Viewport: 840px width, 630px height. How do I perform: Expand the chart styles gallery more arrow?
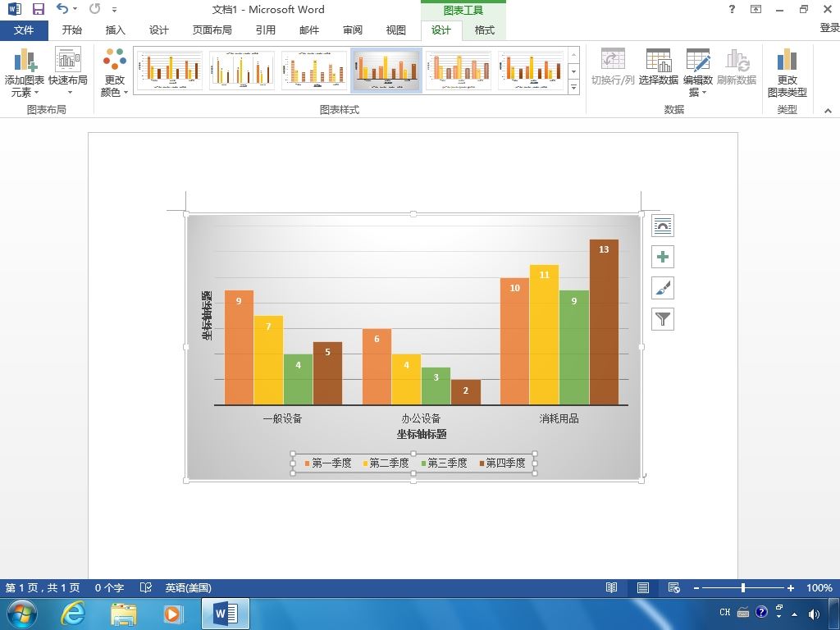click(x=573, y=87)
